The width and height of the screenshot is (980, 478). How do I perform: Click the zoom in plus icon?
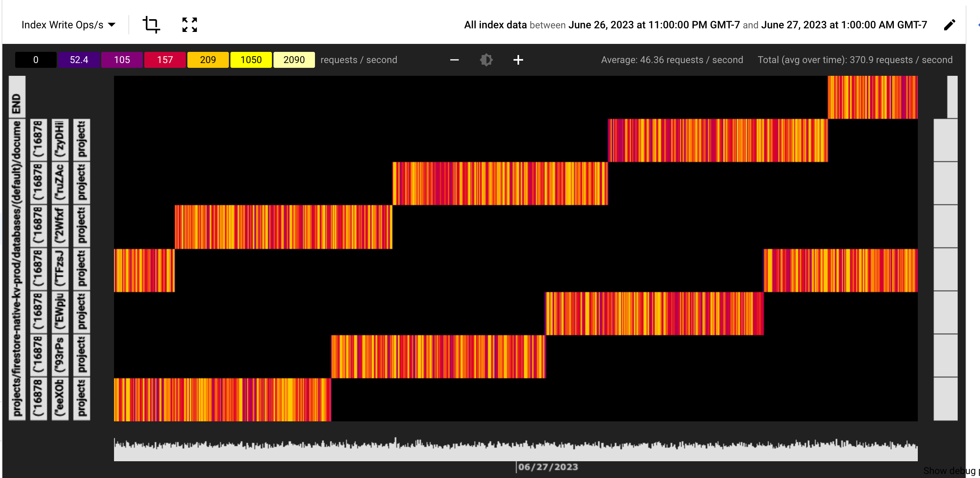518,60
